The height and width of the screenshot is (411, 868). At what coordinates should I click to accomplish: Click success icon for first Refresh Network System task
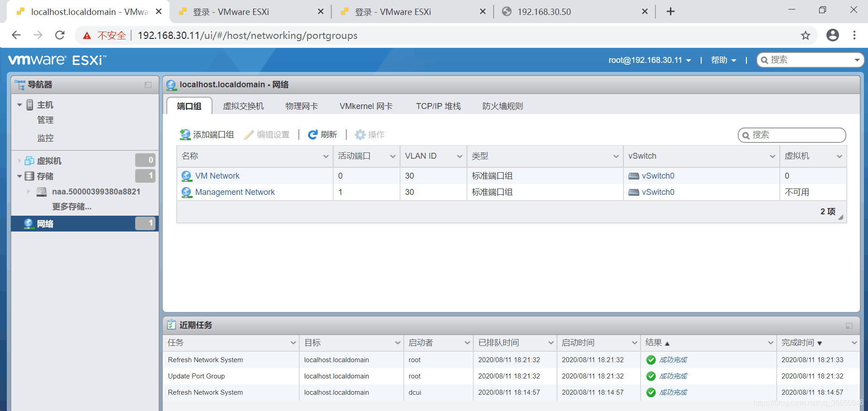click(651, 360)
